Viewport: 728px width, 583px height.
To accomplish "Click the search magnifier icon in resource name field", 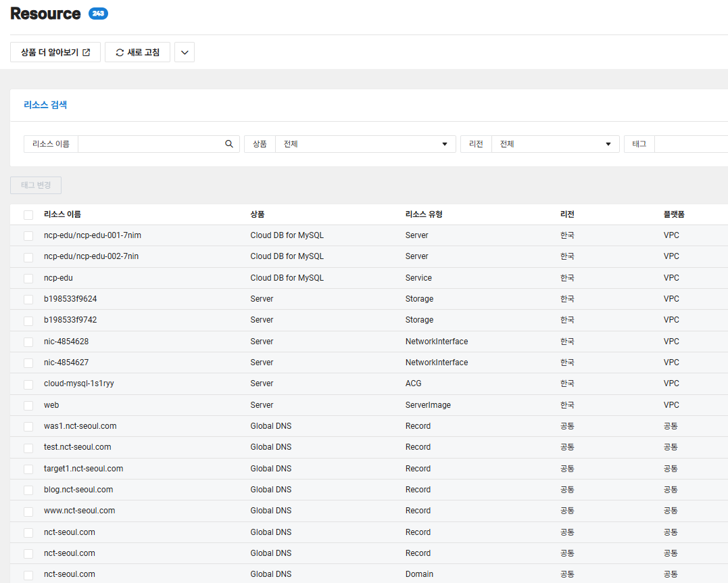I will pyautogui.click(x=229, y=144).
